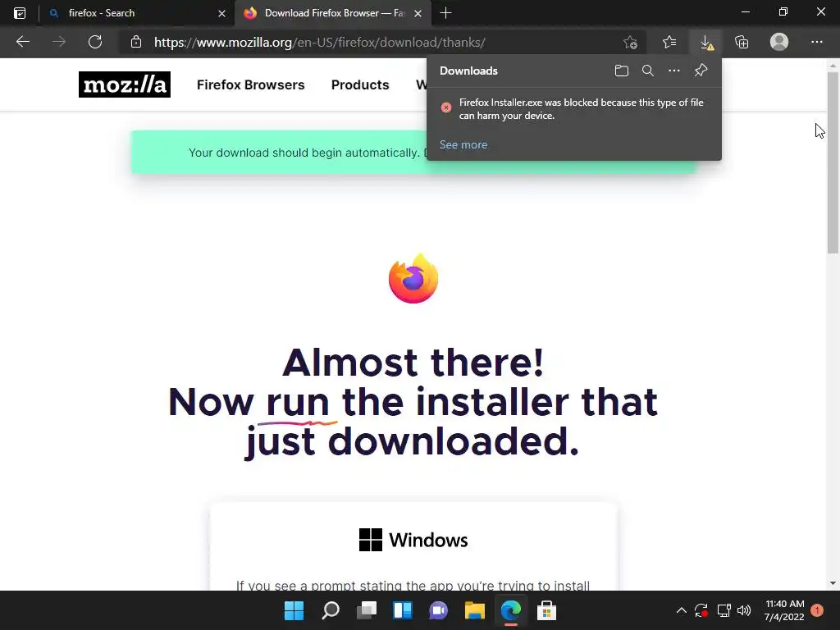Open Widgets from the taskbar
Viewport: 840px width, 630px height.
402,610
